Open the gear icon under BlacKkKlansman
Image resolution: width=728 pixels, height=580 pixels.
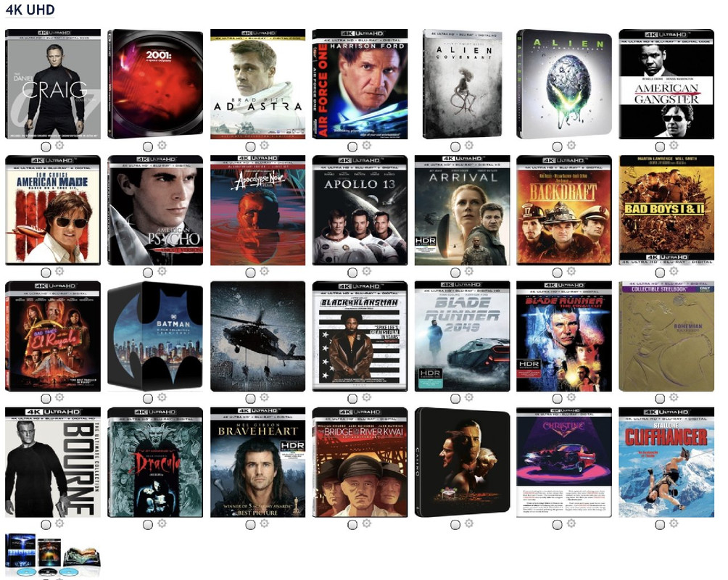point(366,397)
